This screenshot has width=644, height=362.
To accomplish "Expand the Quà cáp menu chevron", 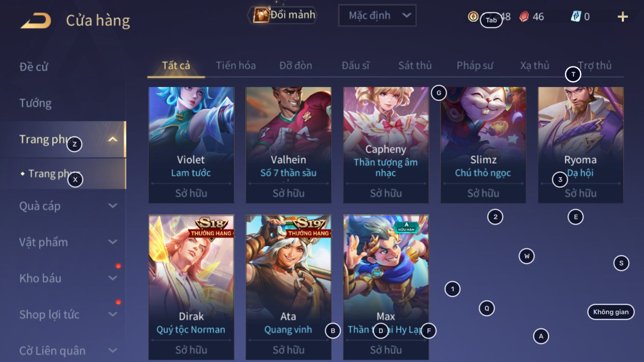I will click(x=113, y=206).
